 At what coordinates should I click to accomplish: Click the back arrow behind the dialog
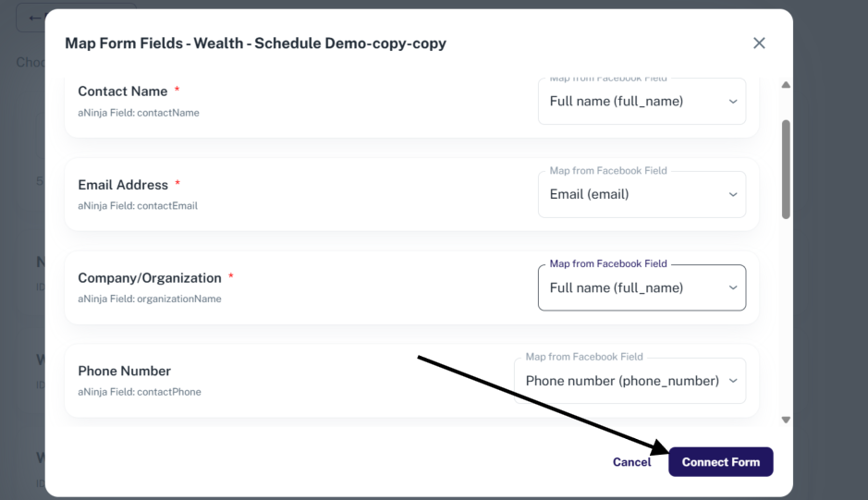(x=35, y=18)
